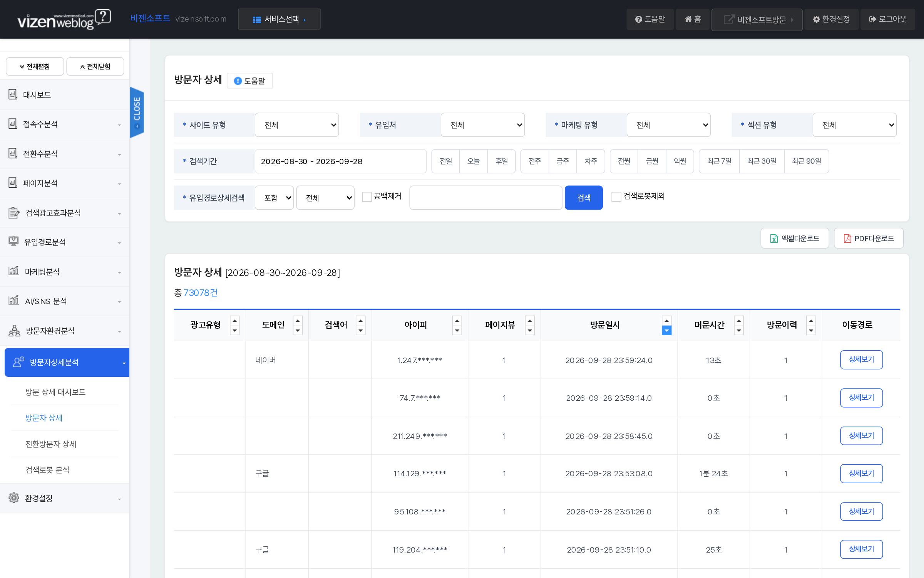This screenshot has width=924, height=578.
Task: Open the 사이트 유형 dropdown
Action: tap(297, 125)
